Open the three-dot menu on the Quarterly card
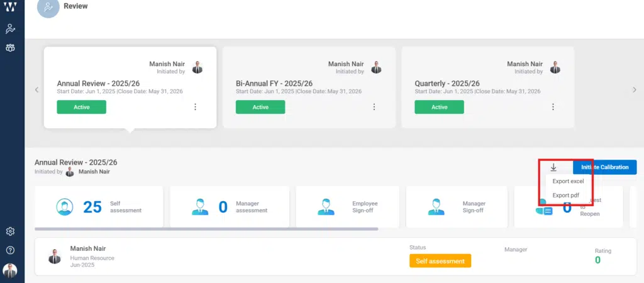Viewport: 644px width, 283px height. click(553, 107)
